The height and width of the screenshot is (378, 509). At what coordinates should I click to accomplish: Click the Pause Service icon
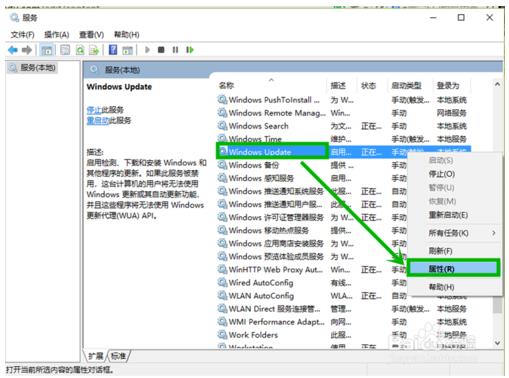click(x=175, y=50)
